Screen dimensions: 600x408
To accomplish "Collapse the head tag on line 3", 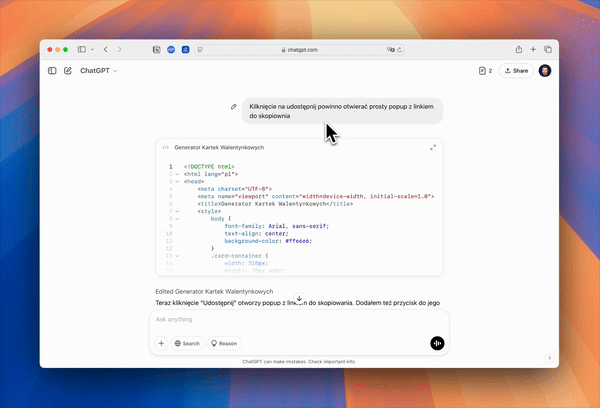I will pos(178,181).
